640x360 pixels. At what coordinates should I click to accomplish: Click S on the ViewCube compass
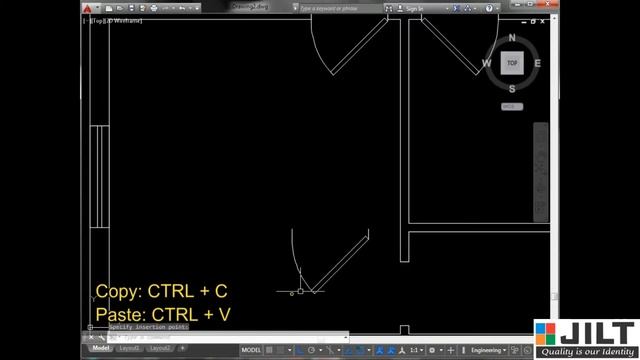[x=512, y=89]
